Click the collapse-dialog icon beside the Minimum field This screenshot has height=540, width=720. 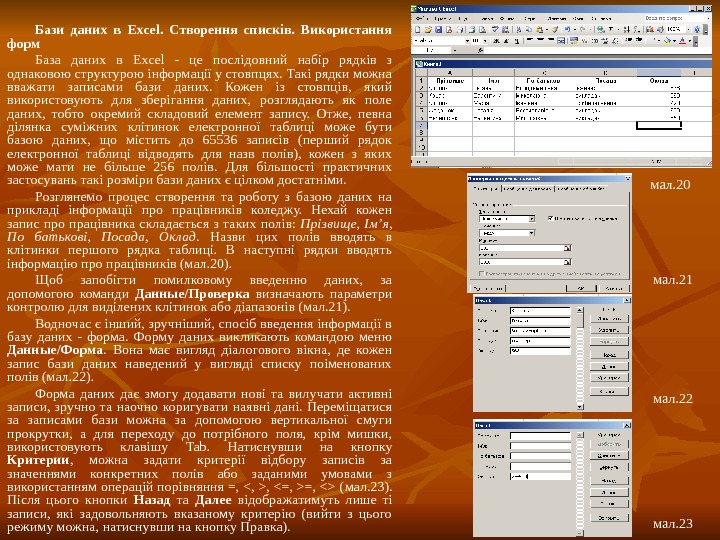[567, 248]
